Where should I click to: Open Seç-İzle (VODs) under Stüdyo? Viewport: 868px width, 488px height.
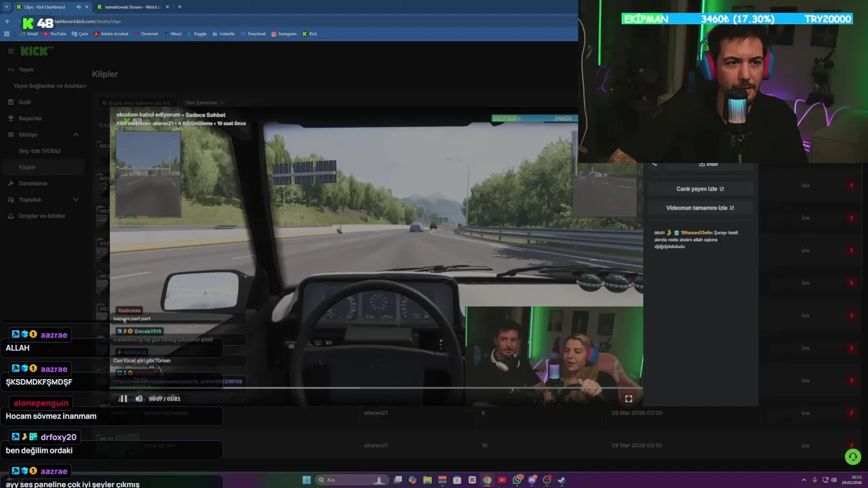(x=39, y=151)
